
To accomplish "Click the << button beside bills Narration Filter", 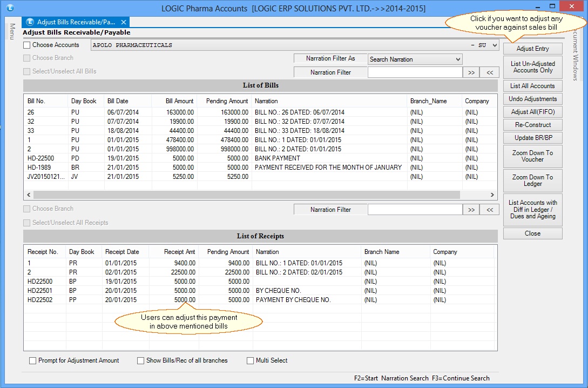I will point(490,72).
